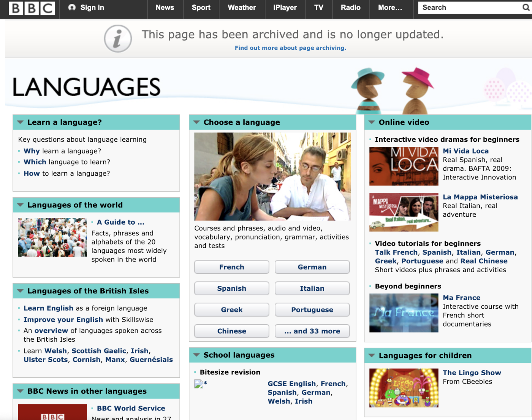Click the search magnifier icon
The width and height of the screenshot is (532, 420).
pyautogui.click(x=526, y=7)
